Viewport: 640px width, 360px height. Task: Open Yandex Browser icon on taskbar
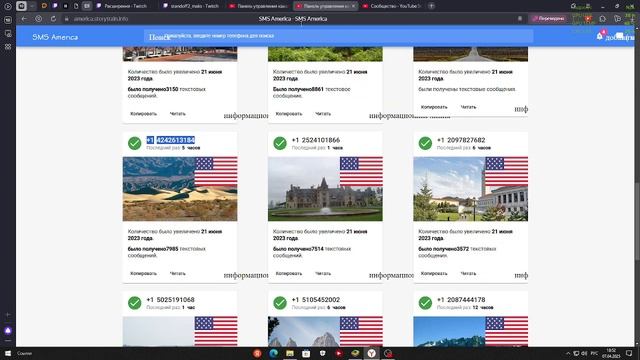(x=371, y=353)
